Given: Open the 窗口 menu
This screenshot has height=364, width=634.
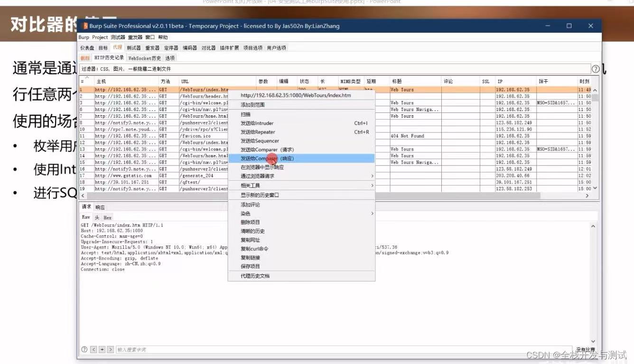Looking at the screenshot, I should pos(150,37).
